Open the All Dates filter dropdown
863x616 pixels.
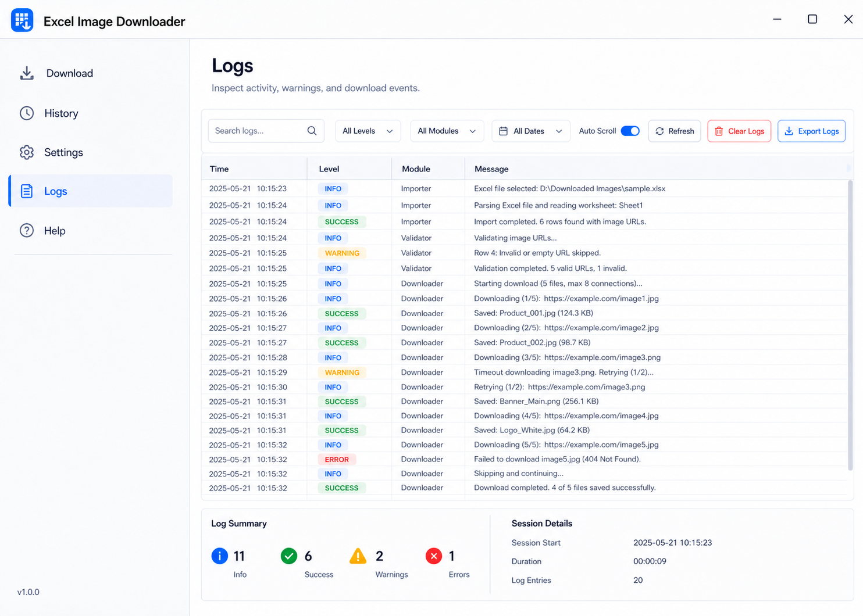point(530,131)
